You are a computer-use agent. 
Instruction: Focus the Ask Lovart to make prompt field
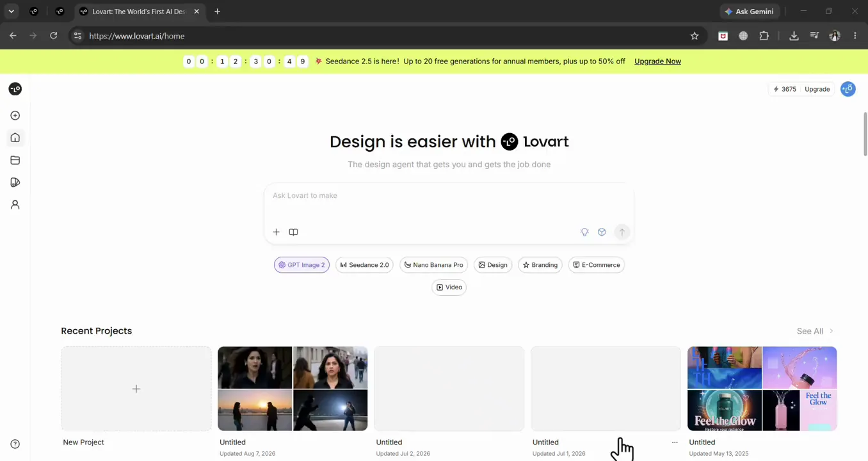[x=449, y=196]
